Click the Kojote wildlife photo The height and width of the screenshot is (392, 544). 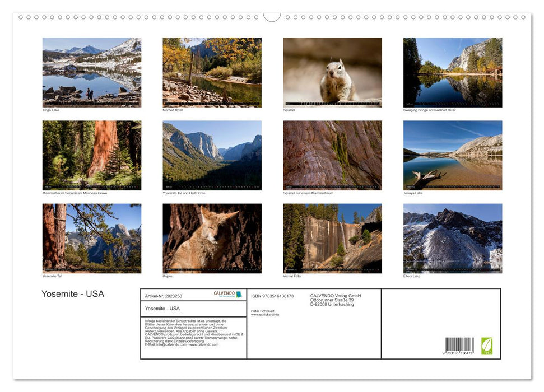tap(212, 238)
